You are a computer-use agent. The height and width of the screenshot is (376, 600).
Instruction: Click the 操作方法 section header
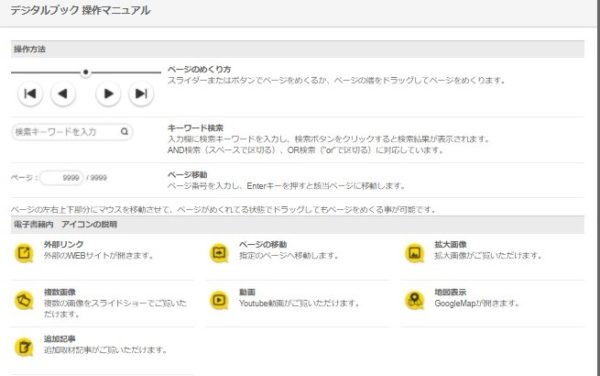(297, 49)
